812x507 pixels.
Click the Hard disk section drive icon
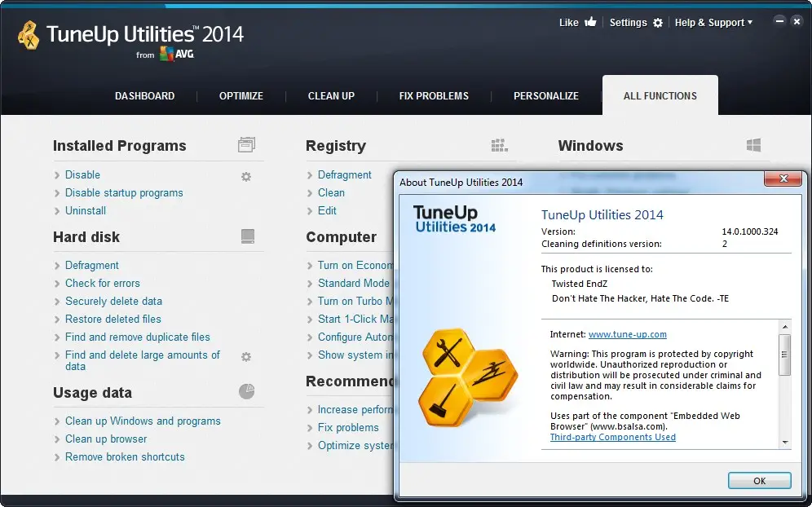click(x=248, y=236)
